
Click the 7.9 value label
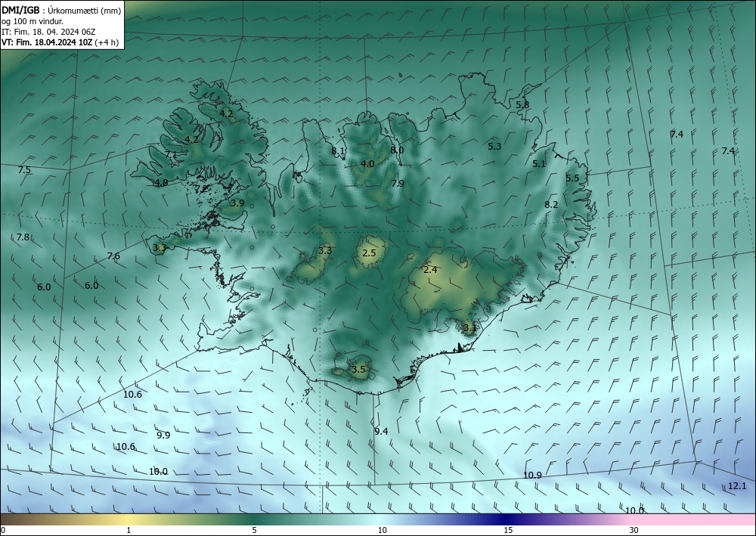(398, 183)
